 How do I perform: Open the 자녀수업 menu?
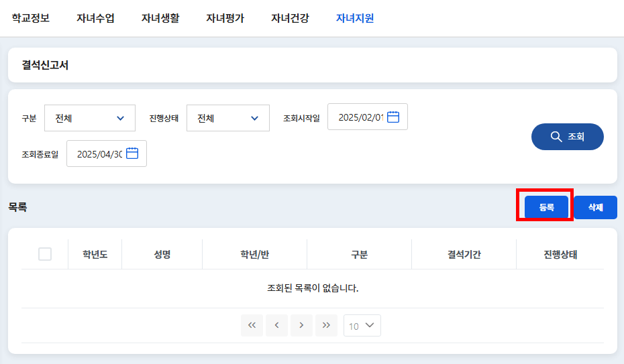[95, 18]
